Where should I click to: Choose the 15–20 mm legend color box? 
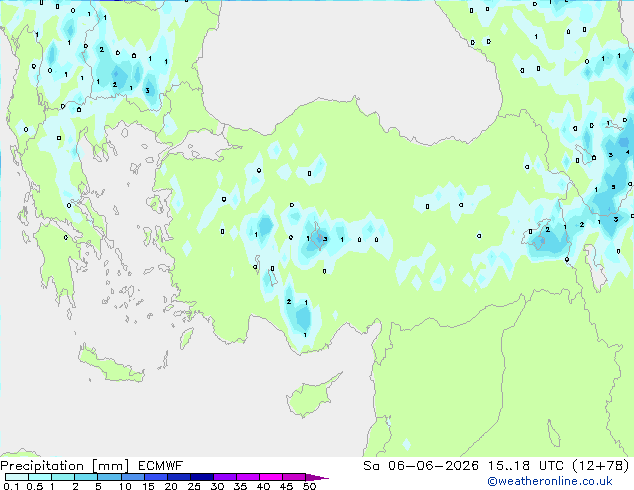[156, 477]
